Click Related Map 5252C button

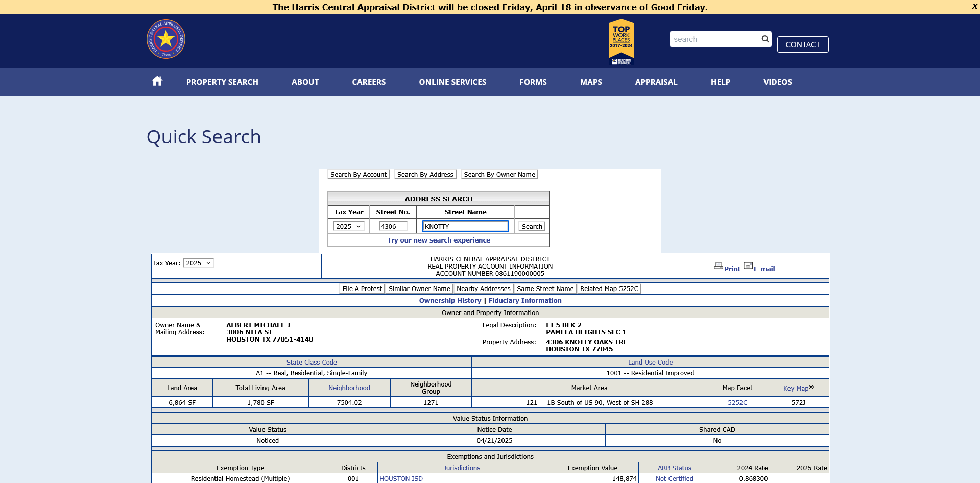(x=609, y=288)
